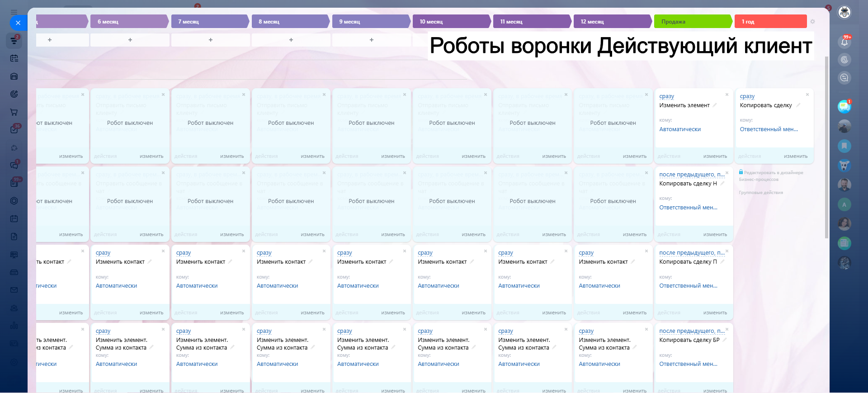Screen dimensions: 868x393
Task: Open сразу delay dropdown in 1 год column
Action: pos(747,96)
